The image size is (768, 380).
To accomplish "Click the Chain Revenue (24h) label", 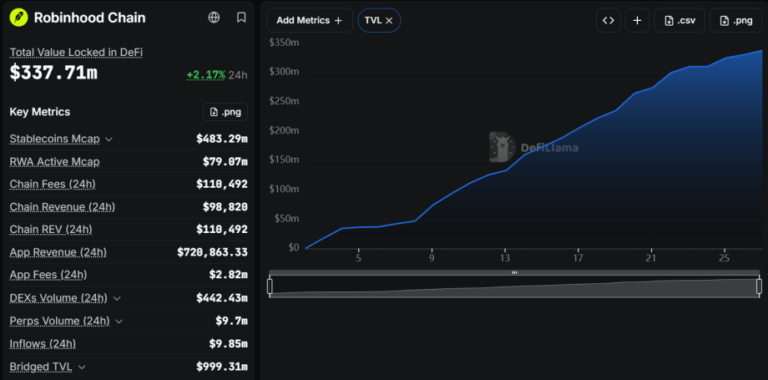I will pos(63,207).
